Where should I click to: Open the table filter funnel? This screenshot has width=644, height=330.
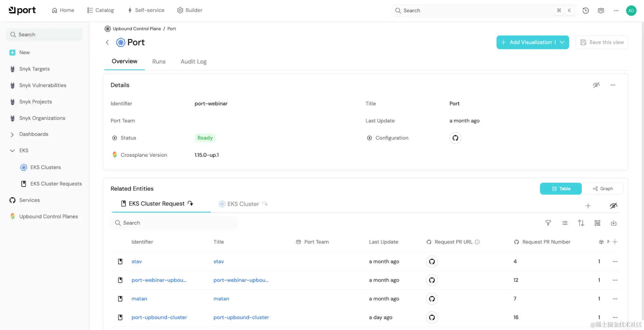pyautogui.click(x=548, y=223)
